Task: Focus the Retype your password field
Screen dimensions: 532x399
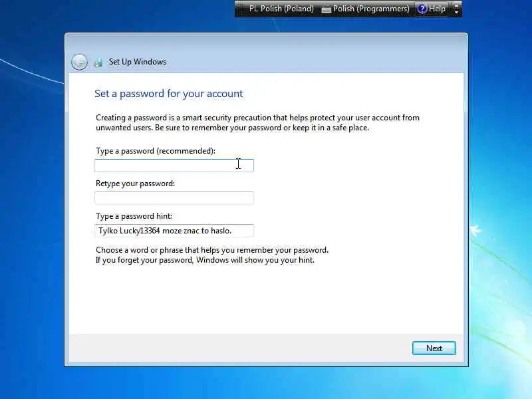Action: pos(174,198)
